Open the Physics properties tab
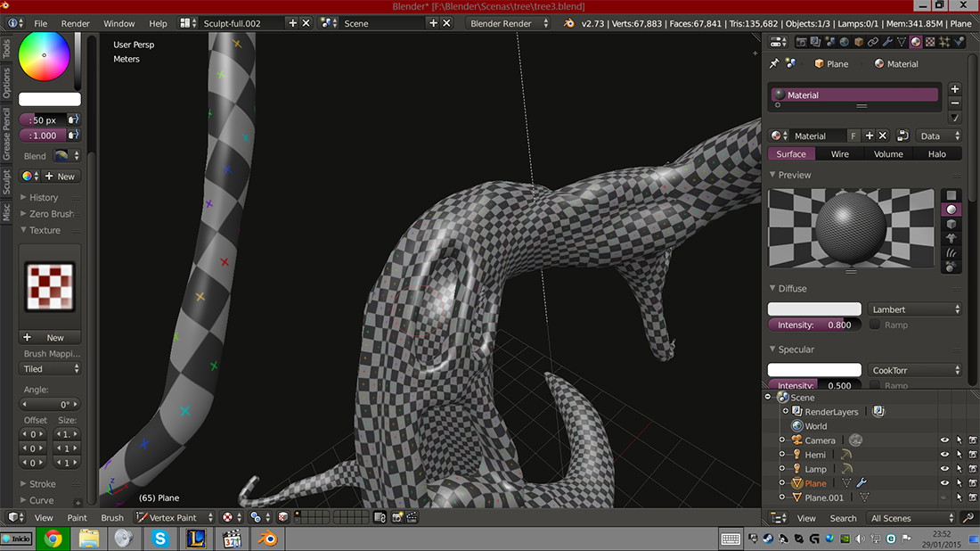 point(960,43)
